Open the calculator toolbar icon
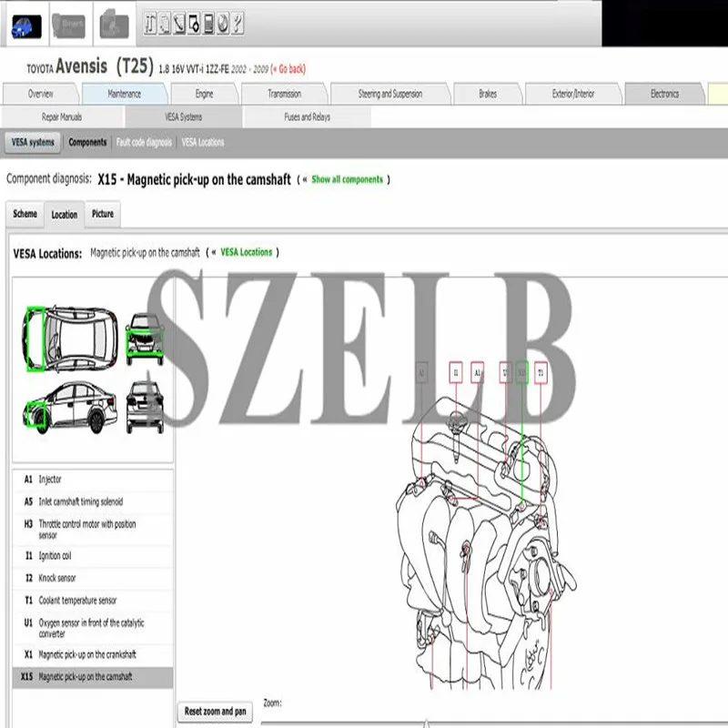 (x=208, y=24)
